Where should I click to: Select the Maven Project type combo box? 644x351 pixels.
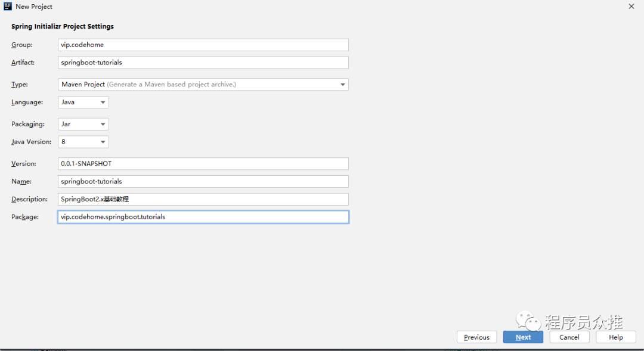tap(203, 85)
